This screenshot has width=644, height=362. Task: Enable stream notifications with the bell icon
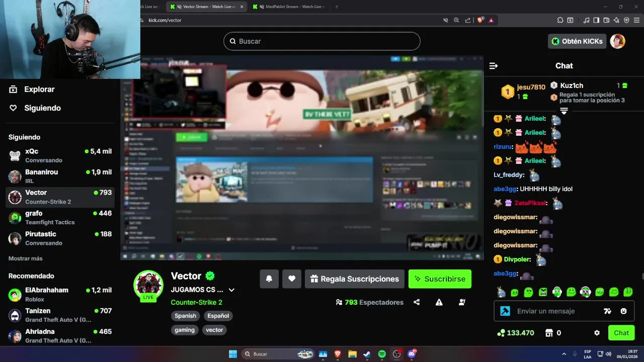(x=269, y=279)
